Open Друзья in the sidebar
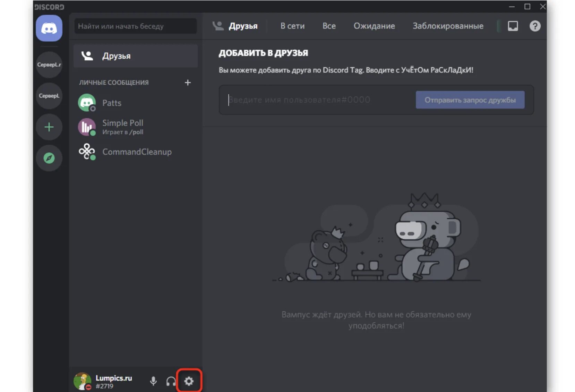Screen dimensions: 575x392 pos(136,56)
